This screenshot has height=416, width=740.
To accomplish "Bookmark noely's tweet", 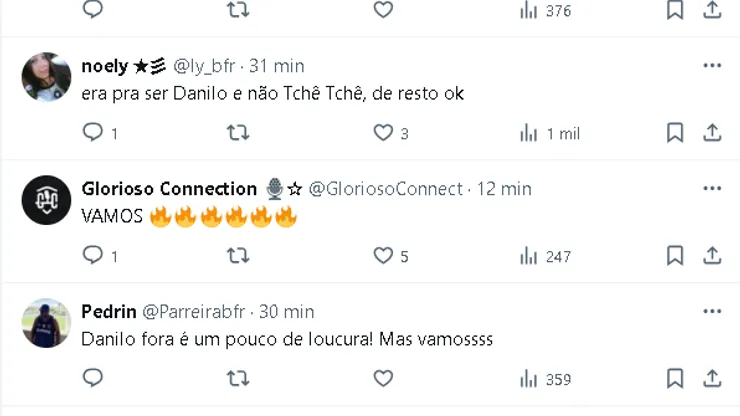I will [x=675, y=133].
